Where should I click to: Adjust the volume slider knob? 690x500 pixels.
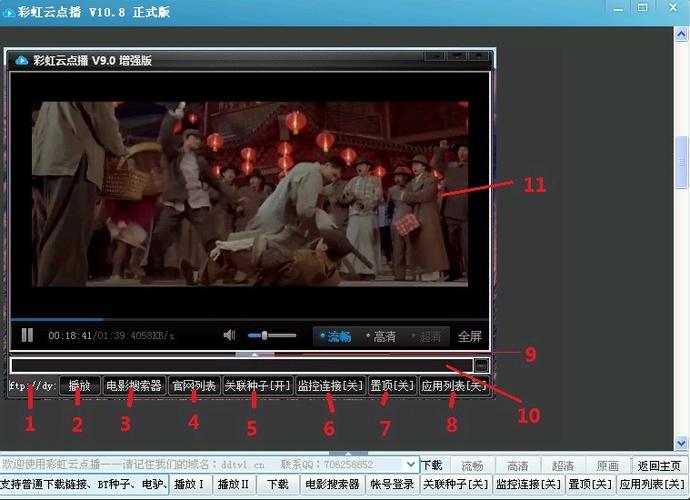tap(264, 336)
